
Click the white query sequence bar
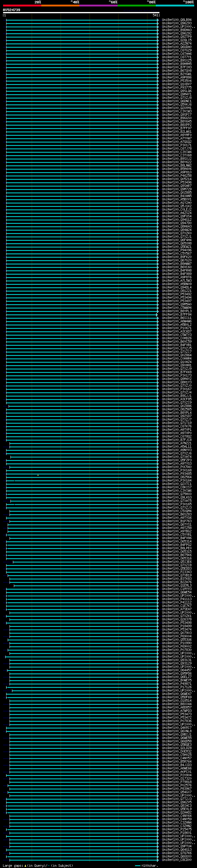[81, 12]
